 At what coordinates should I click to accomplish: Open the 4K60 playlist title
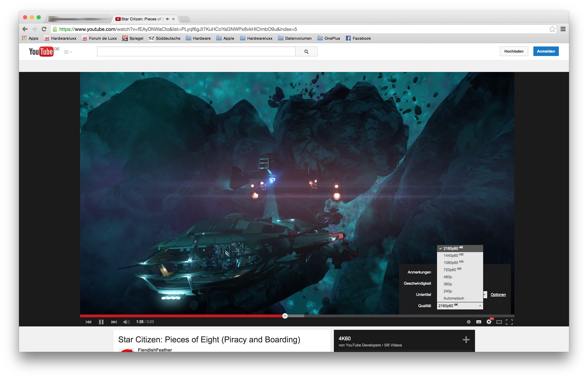point(344,339)
